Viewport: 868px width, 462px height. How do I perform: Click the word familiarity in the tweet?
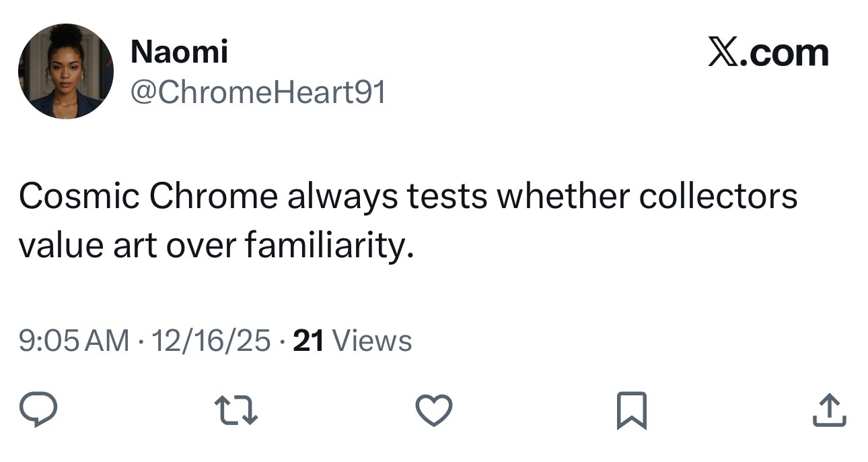pos(326,246)
